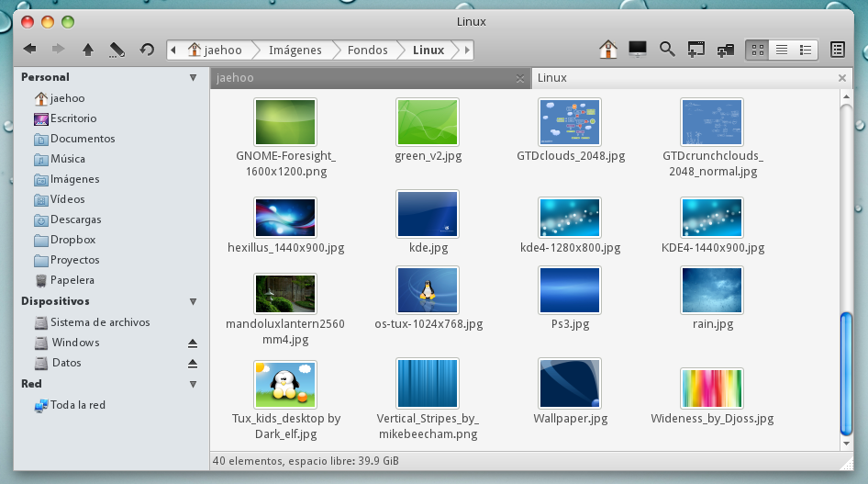Go back with the left arrow button

[30, 50]
